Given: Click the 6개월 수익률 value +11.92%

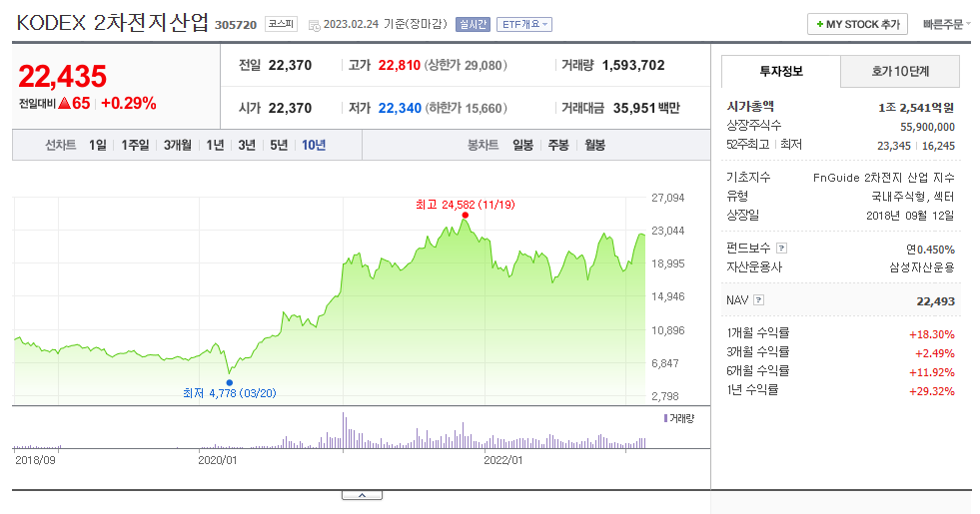Looking at the screenshot, I should (x=932, y=373).
